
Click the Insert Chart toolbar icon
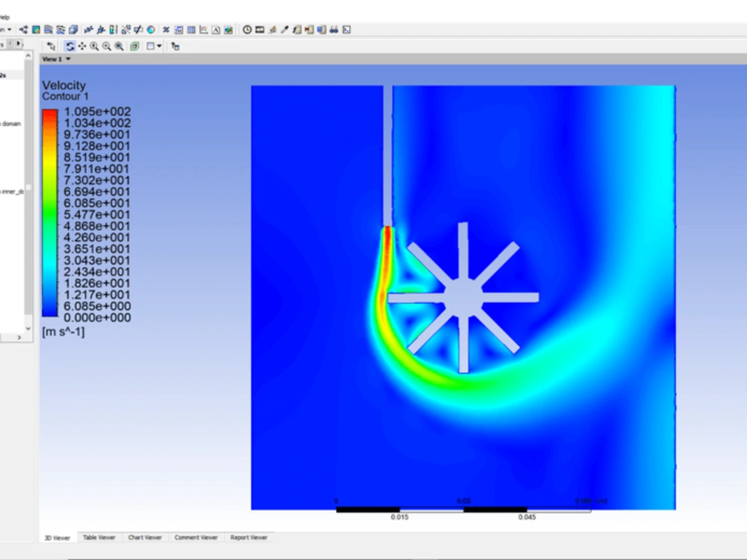pyautogui.click(x=204, y=30)
